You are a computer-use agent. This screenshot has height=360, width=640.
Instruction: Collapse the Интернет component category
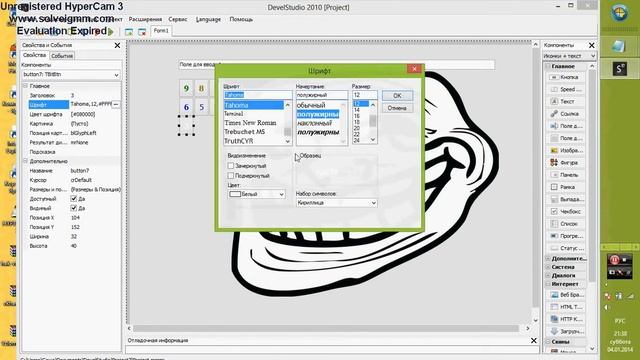click(548, 284)
